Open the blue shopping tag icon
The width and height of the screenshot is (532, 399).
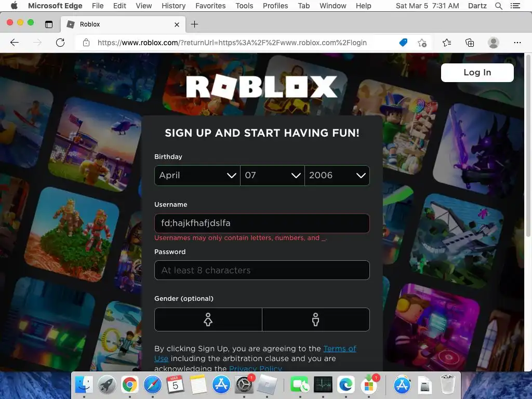(403, 43)
